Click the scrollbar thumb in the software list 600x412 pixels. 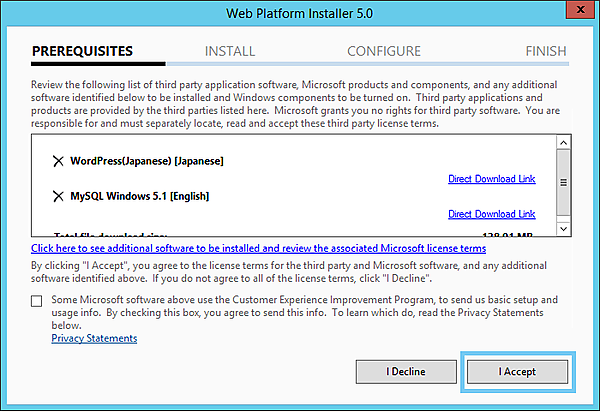click(x=563, y=183)
